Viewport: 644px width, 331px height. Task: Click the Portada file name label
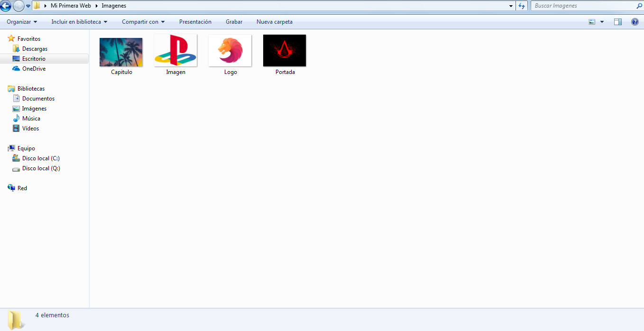pos(285,72)
